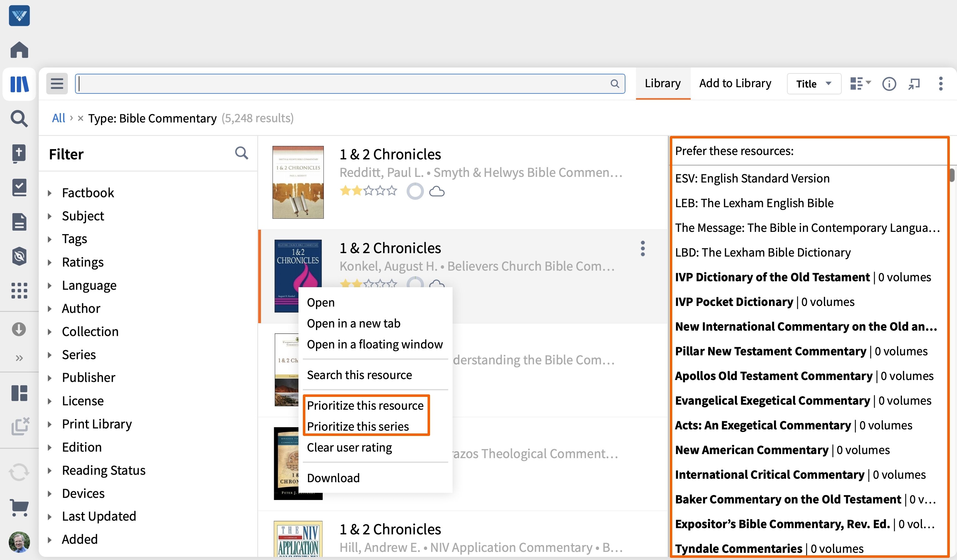Image resolution: width=957 pixels, height=560 pixels.
Task: Open the view layout options dropdown
Action: click(x=860, y=83)
